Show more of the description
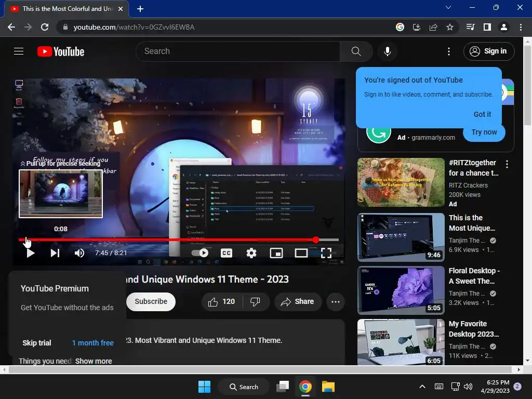 pyautogui.click(x=94, y=361)
